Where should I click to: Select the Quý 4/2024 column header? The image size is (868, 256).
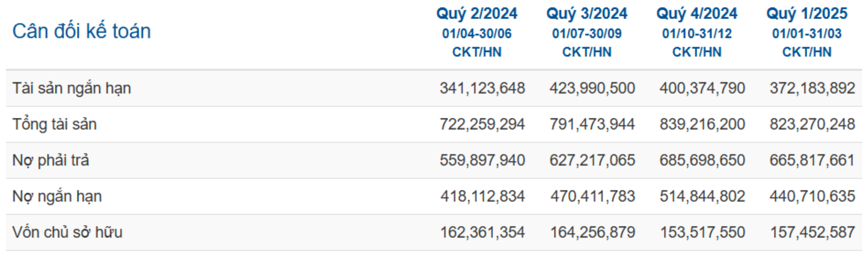click(x=697, y=14)
